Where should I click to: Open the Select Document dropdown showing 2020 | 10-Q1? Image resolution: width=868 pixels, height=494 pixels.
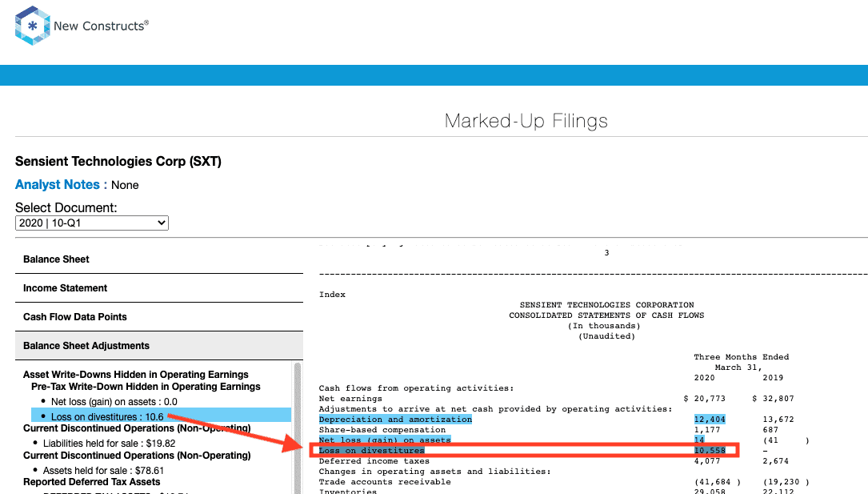(x=92, y=223)
